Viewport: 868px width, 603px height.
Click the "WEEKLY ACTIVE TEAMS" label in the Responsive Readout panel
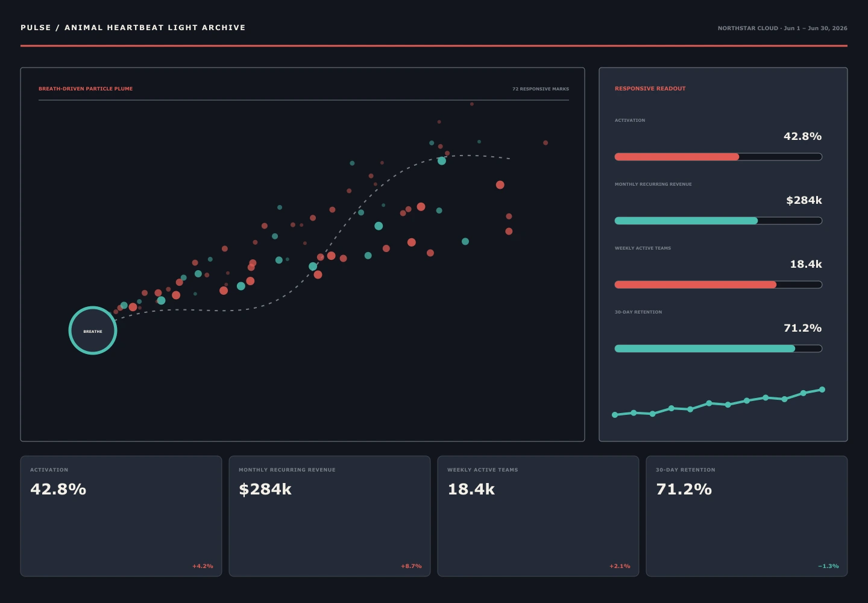(643, 248)
